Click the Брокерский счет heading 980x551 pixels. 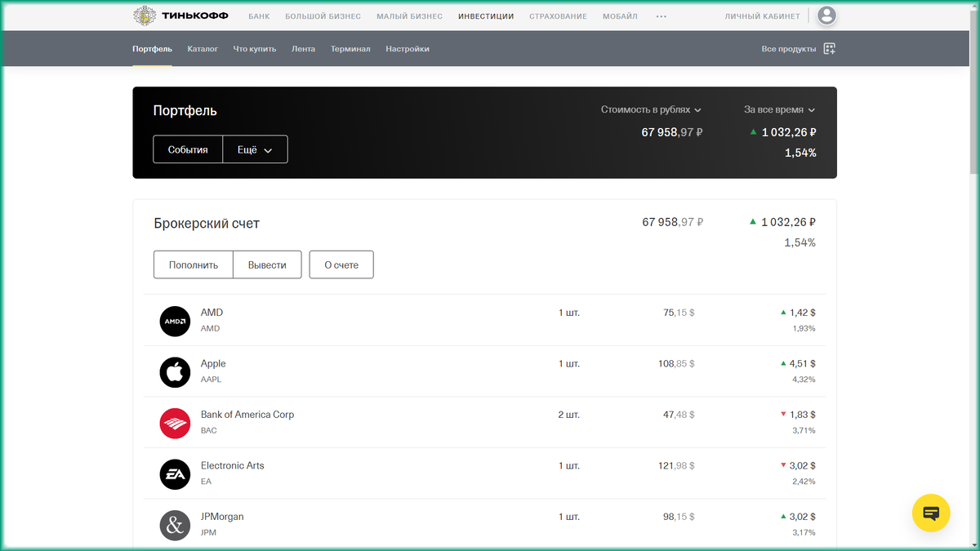pos(207,224)
